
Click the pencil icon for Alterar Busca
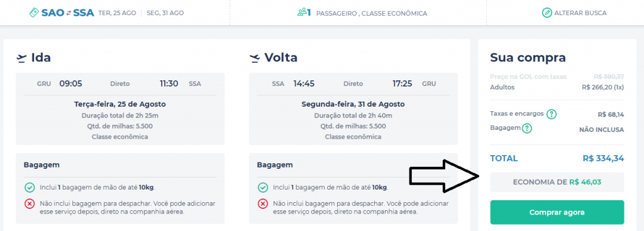(547, 13)
